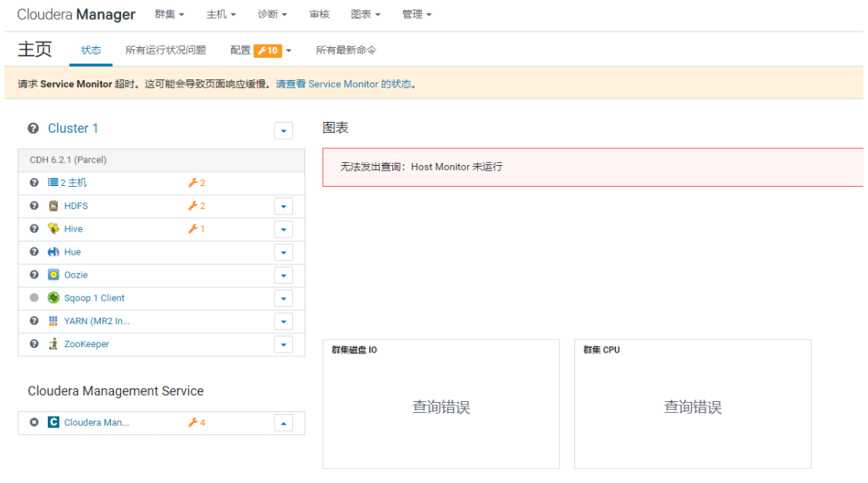Click the YARN service icon

53,321
